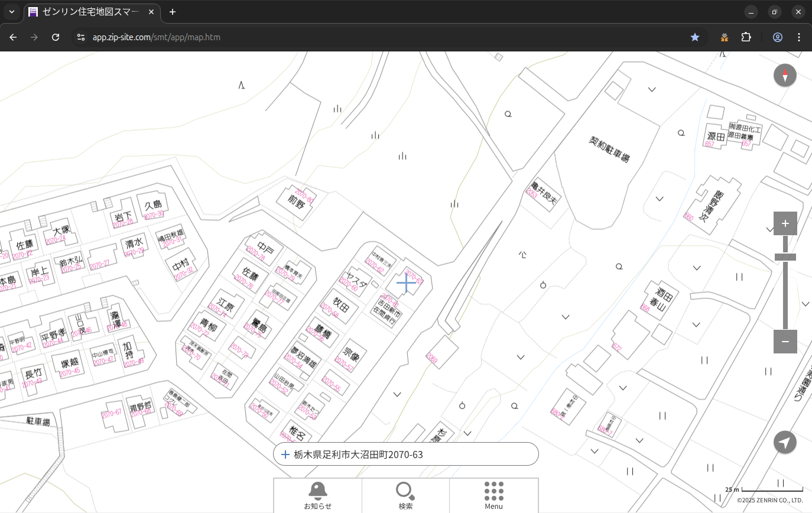Zoom out with the minus button
812x513 pixels.
(x=785, y=342)
